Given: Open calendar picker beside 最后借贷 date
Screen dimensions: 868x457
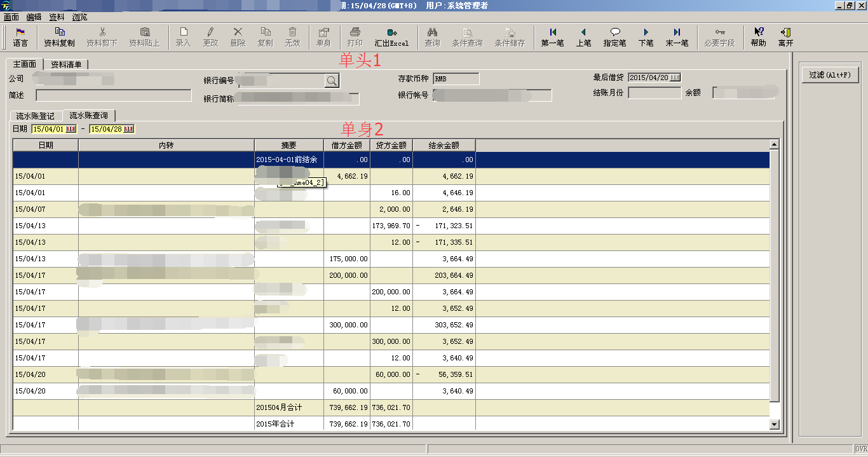Looking at the screenshot, I should tap(675, 78).
